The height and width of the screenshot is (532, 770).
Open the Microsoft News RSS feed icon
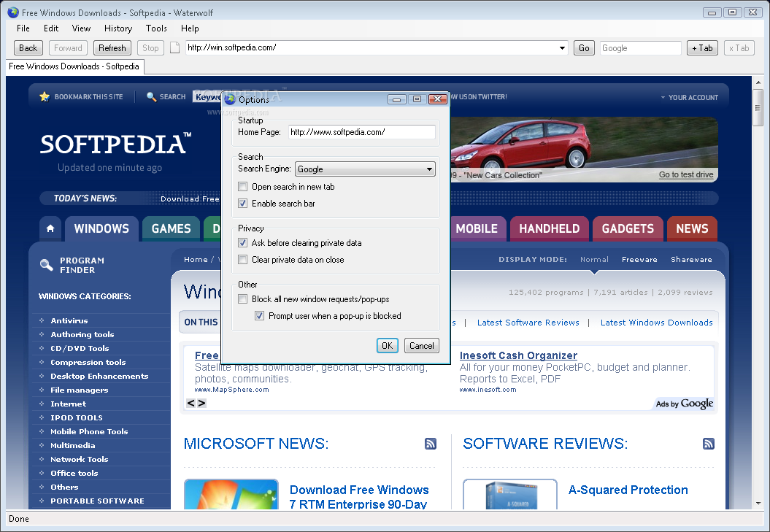431,444
